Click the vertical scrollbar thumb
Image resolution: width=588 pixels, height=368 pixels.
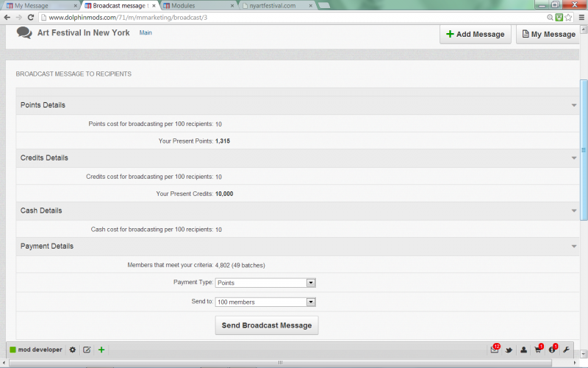pos(584,150)
